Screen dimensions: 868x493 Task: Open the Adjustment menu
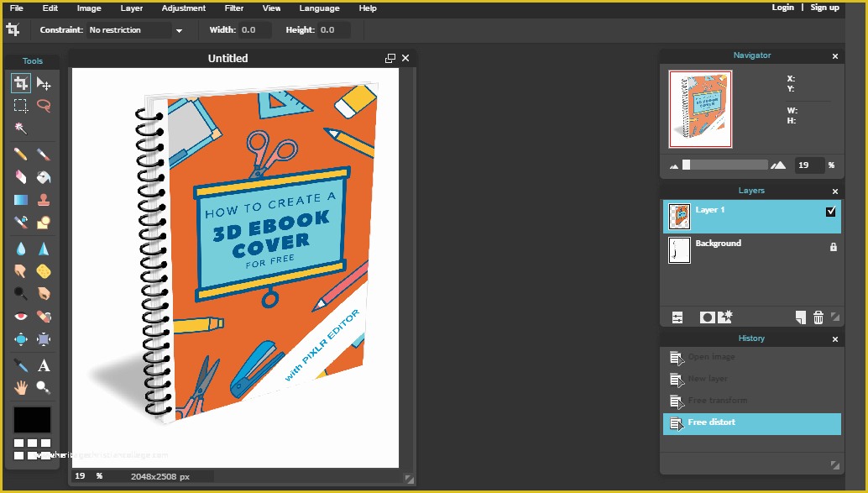[184, 8]
